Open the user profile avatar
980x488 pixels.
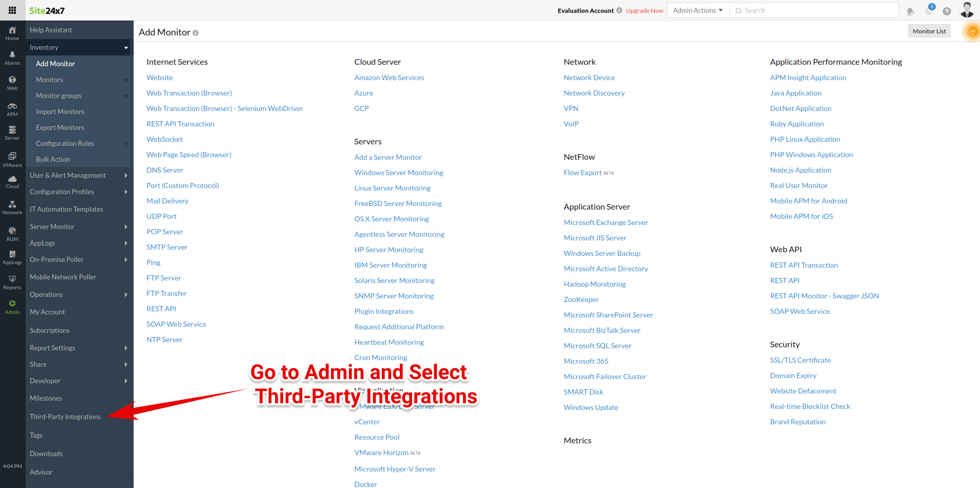(967, 10)
